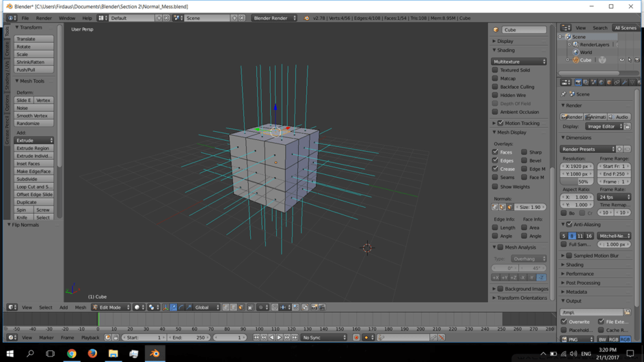Open the Mesh menu in viewport header

[x=80, y=307]
